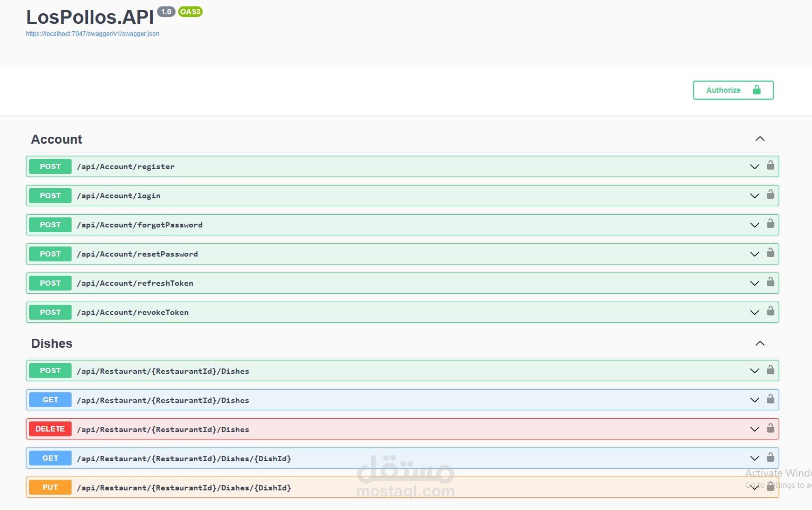Open the swagger.json link
The width and height of the screenshot is (812, 510).
point(92,33)
